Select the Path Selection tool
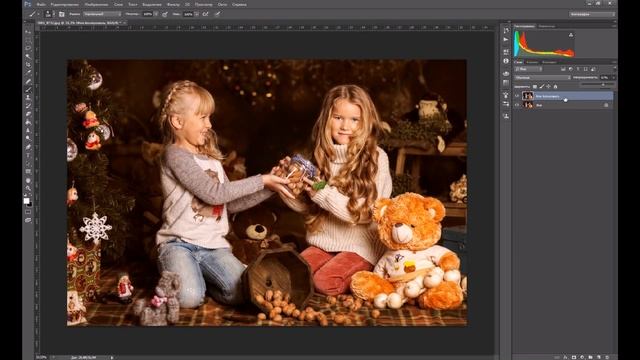Image resolution: width=640 pixels, height=360 pixels. pos(27,164)
